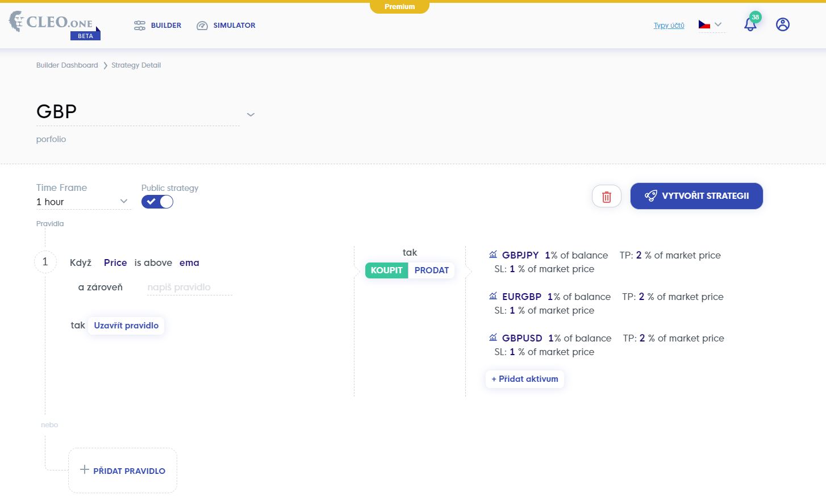Select the EURGBP asset name
This screenshot has height=504, width=826.
[x=522, y=297]
